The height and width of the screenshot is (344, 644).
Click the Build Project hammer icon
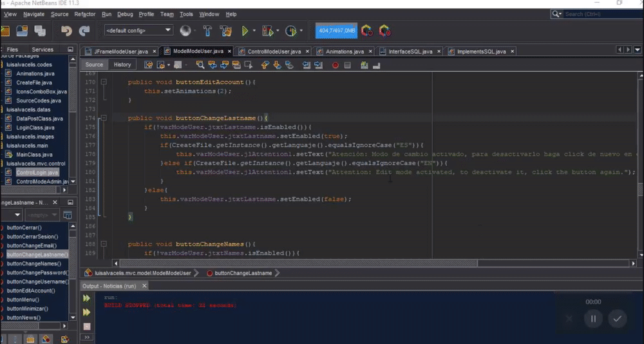tap(207, 30)
